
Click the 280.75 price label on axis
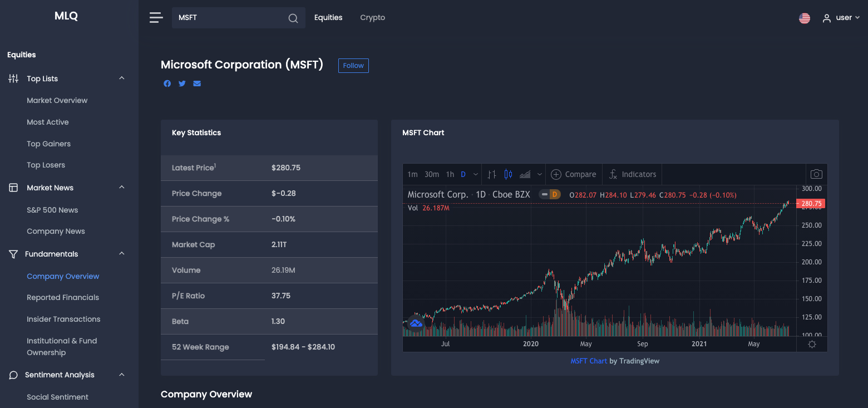[811, 204]
